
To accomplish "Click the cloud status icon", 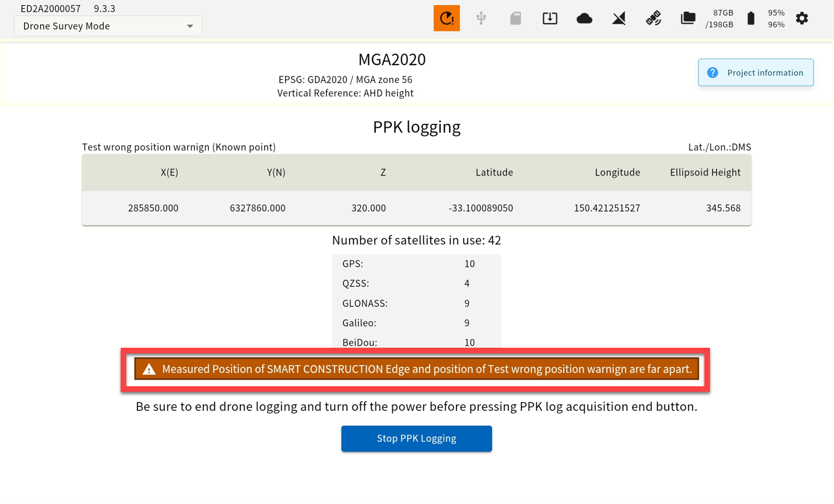I will click(x=584, y=18).
